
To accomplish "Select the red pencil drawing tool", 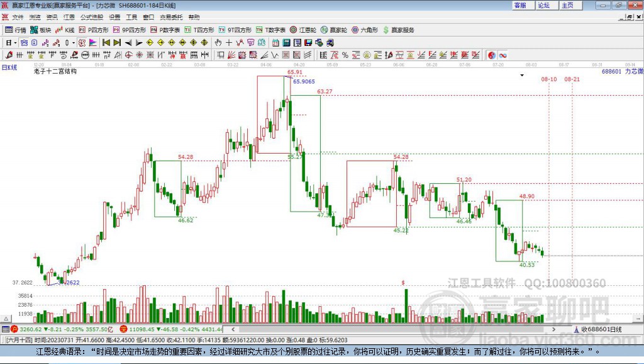I will [x=9, y=55].
